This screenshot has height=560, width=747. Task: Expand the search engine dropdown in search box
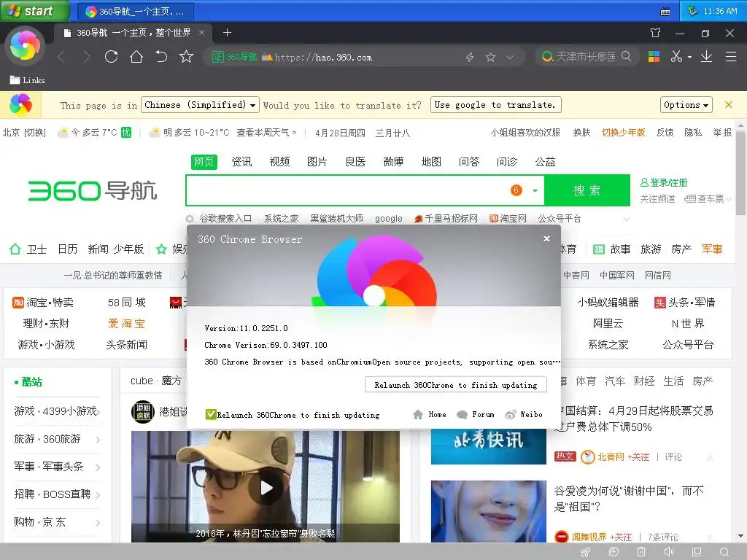tap(535, 190)
